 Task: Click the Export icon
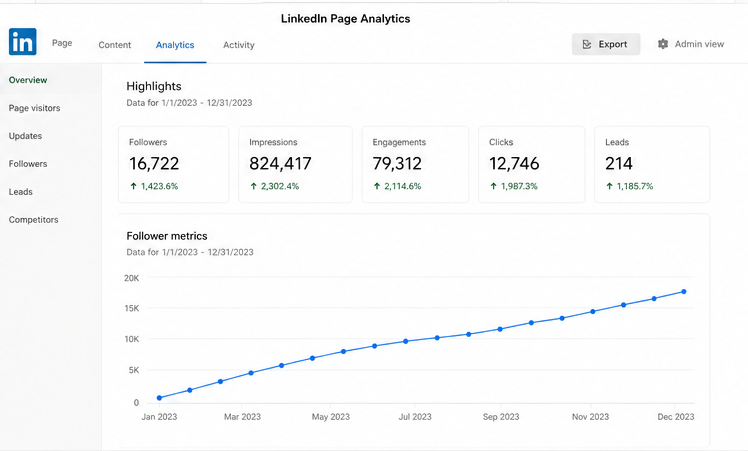click(587, 44)
